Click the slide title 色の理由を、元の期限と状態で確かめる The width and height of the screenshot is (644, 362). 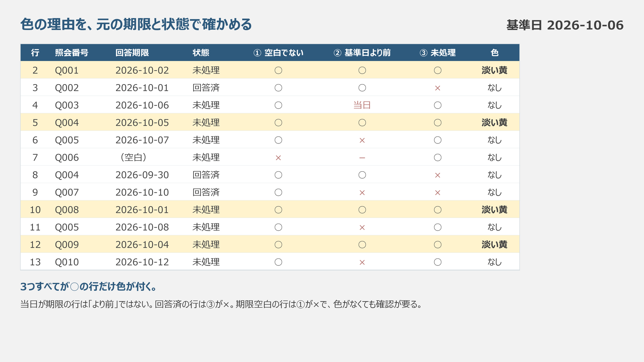pos(136,24)
